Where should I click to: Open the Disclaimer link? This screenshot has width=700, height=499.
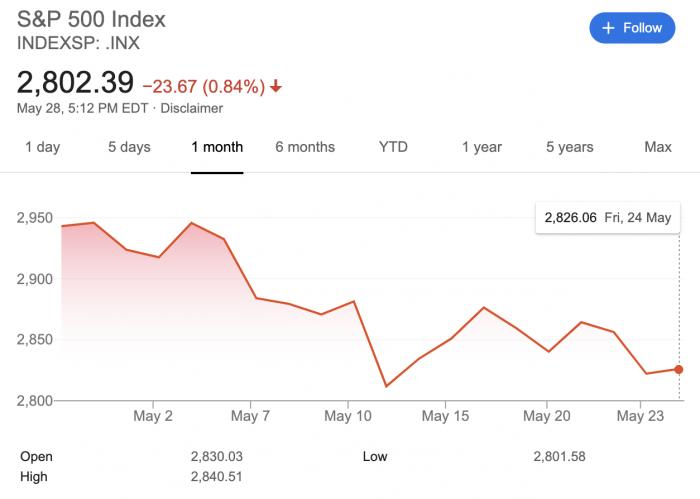192,108
